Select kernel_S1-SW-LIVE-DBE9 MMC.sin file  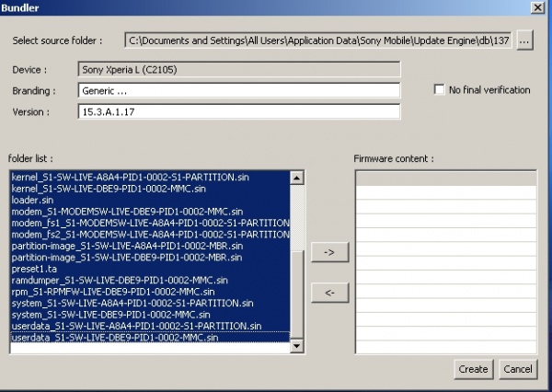150,189
